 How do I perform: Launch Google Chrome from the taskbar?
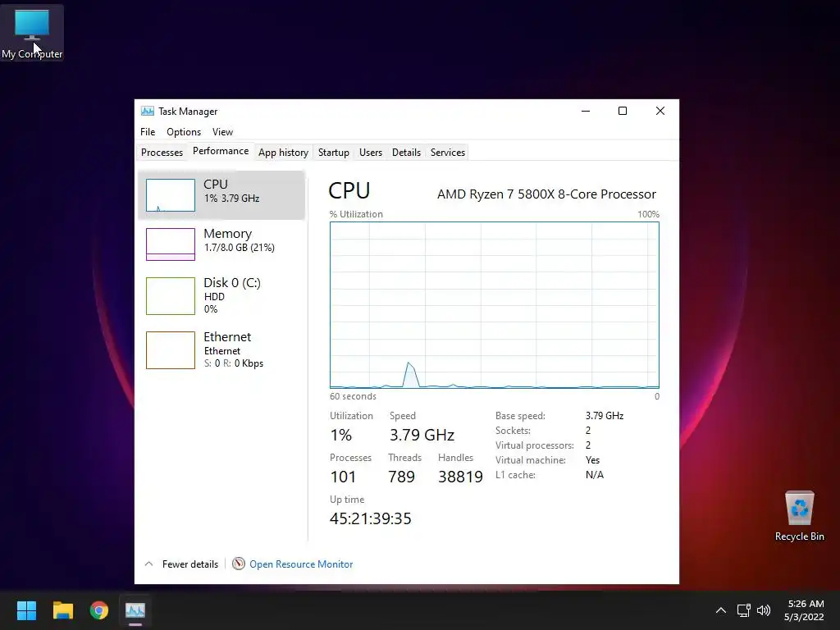(x=99, y=610)
